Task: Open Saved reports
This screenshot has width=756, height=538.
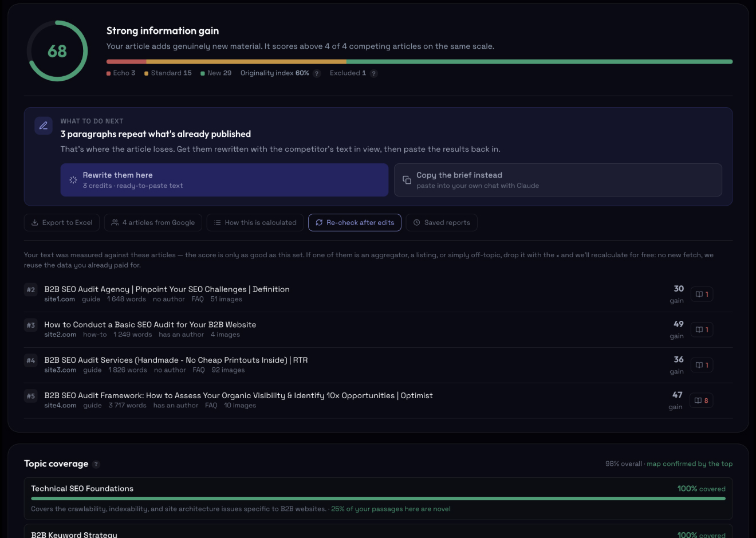Action: point(442,222)
